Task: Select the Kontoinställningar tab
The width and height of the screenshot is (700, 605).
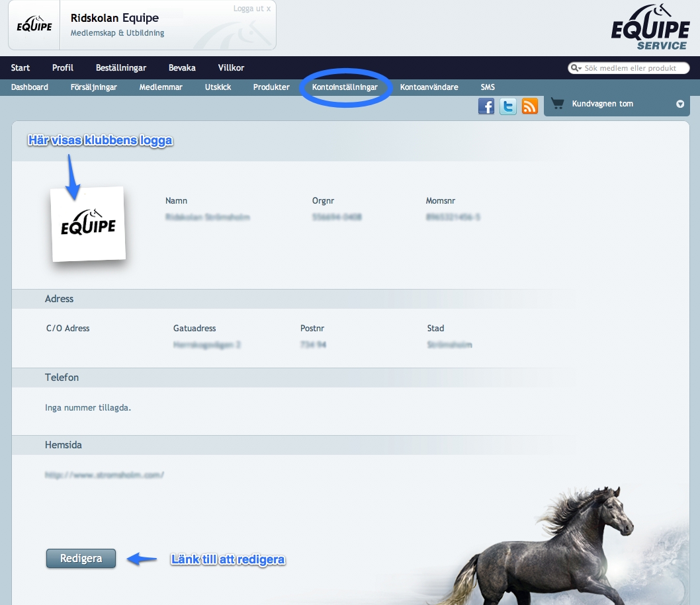Action: pyautogui.click(x=345, y=87)
